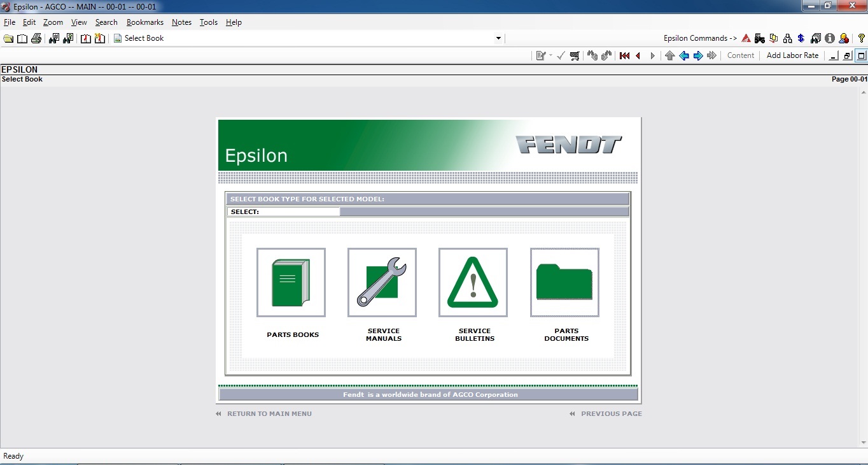Click the find next binoculars icon

tap(606, 55)
